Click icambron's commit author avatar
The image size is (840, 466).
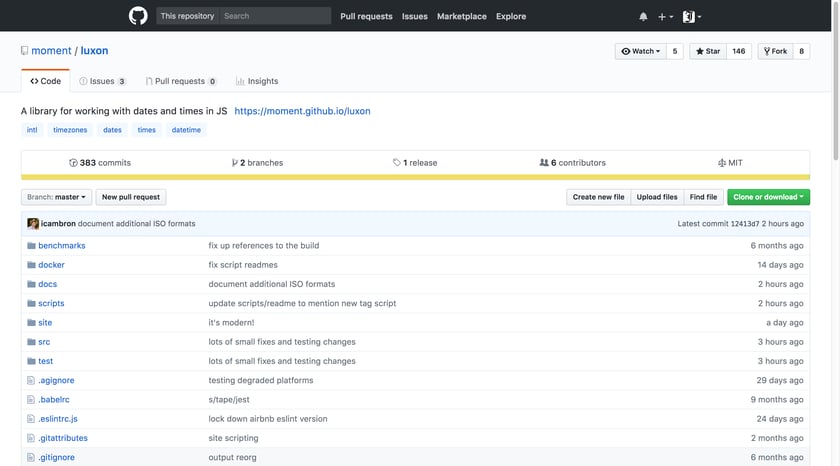33,223
